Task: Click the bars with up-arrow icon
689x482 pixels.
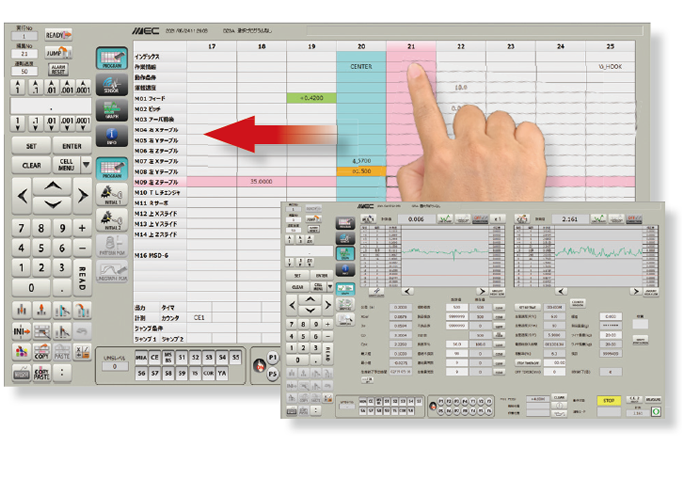Action: [x=42, y=310]
